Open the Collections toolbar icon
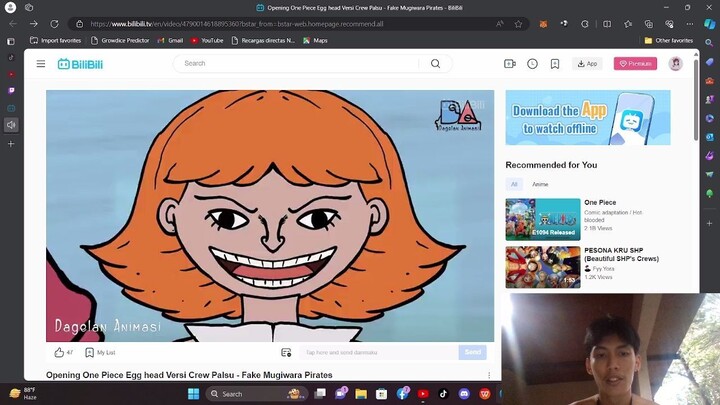Viewport: 720px width, 405px height. [648, 24]
